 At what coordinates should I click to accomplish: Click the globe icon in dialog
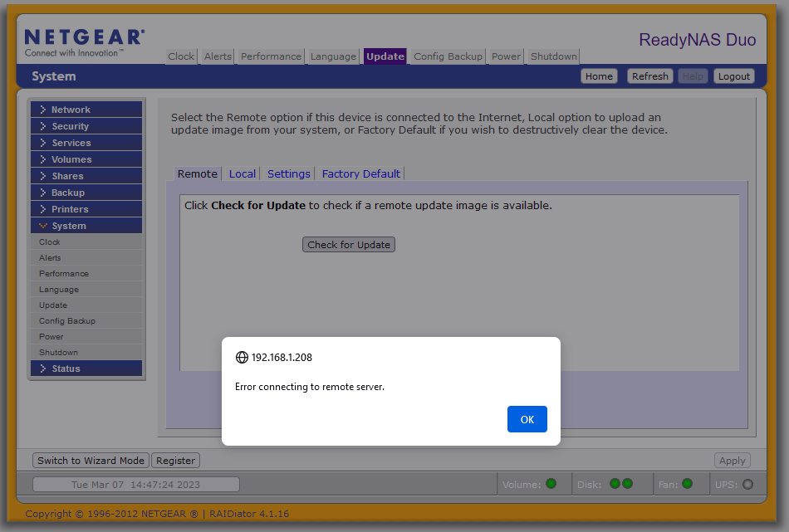[242, 358]
